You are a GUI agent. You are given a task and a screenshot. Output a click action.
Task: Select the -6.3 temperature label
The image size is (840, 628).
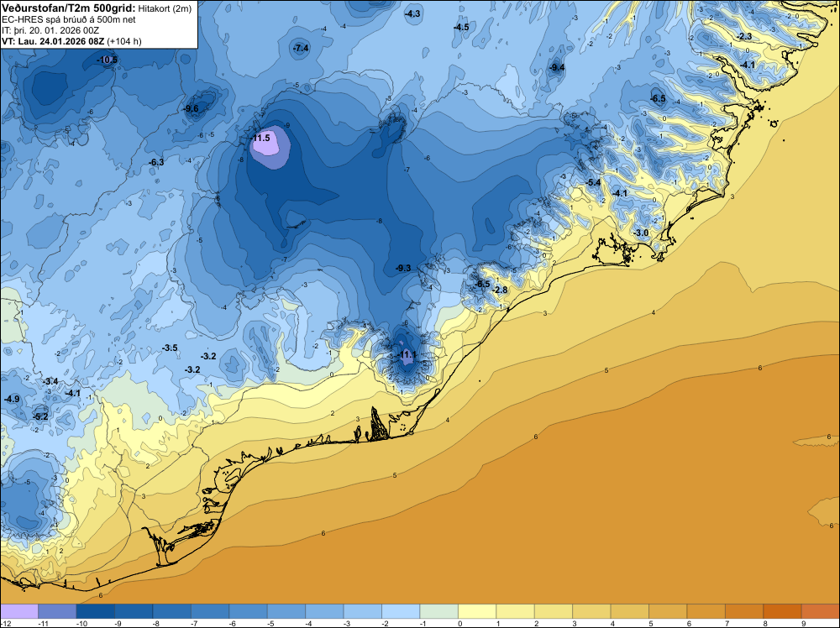pyautogui.click(x=156, y=162)
